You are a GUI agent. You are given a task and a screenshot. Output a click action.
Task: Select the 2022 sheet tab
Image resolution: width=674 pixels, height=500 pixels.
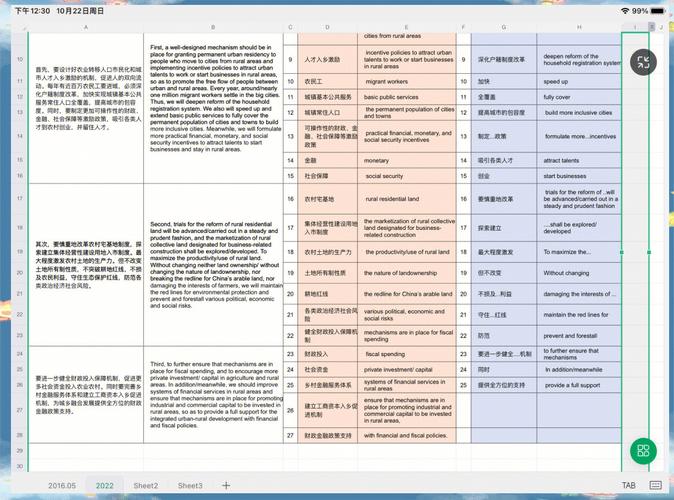click(104, 485)
